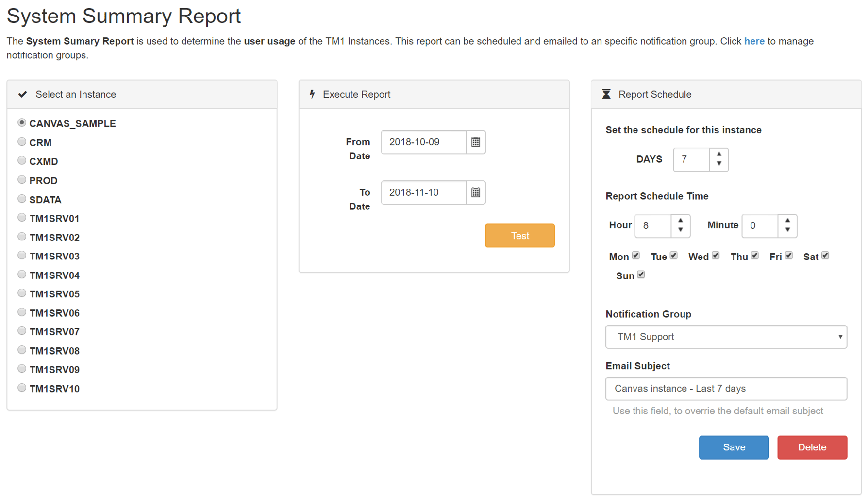Follow the 'here' link to manage groups

pos(754,41)
